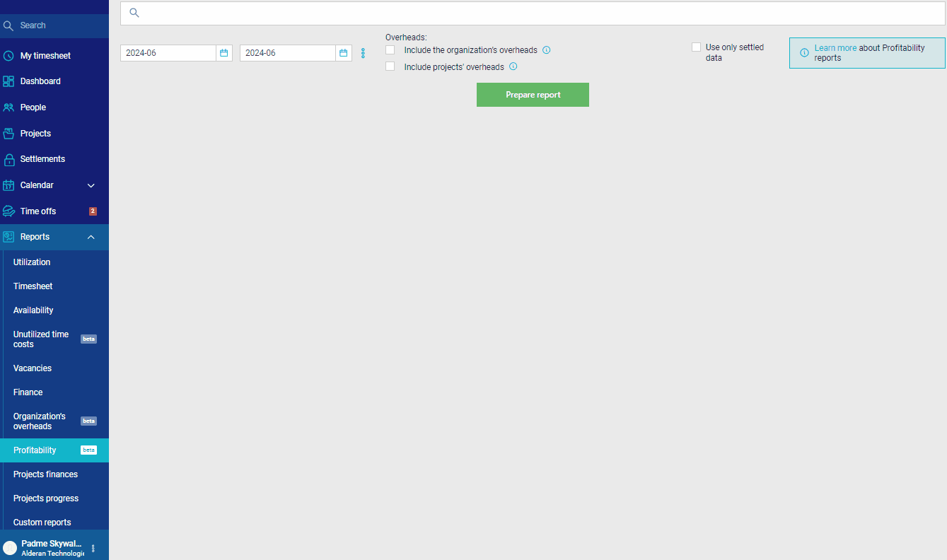The image size is (947, 560).
Task: Collapse the Reports sidebar section
Action: 91,237
